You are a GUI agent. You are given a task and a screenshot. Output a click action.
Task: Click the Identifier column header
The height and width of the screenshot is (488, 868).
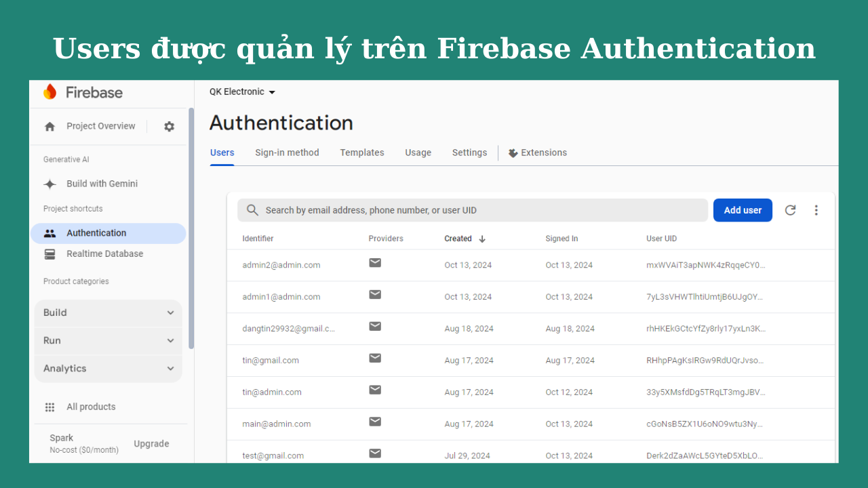coord(258,239)
